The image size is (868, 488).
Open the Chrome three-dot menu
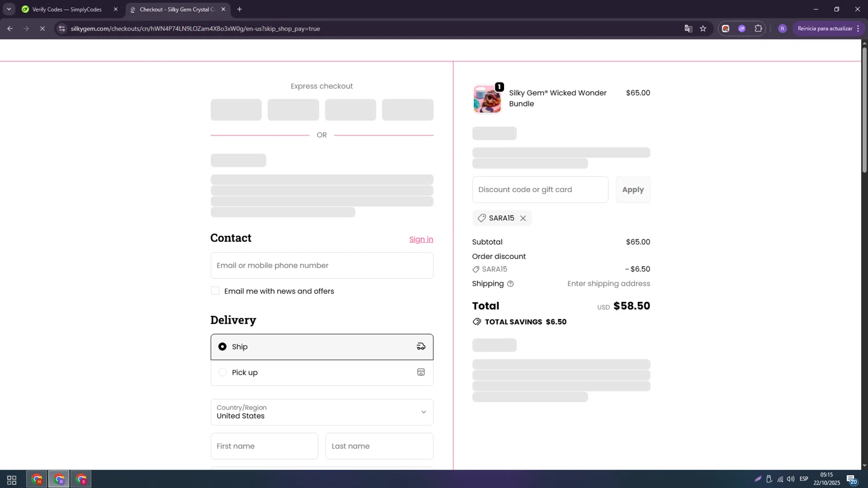click(x=858, y=28)
